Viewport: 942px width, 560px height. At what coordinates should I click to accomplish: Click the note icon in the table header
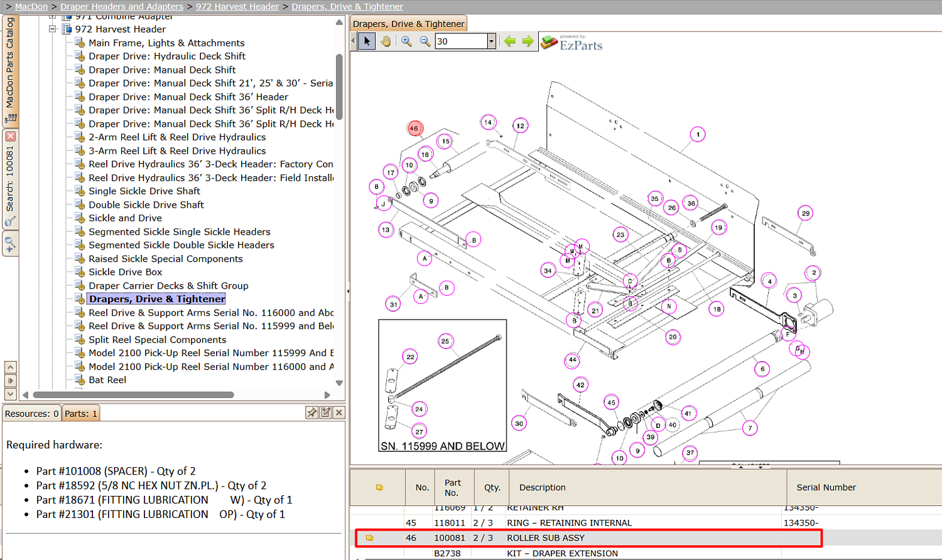tap(379, 487)
